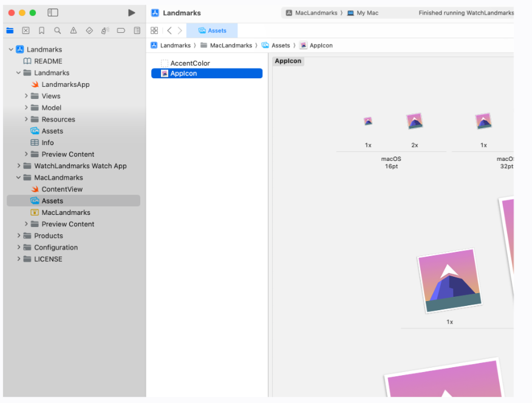Open the Breakpoint navigator icon
This screenshot has height=403, width=532.
click(121, 30)
